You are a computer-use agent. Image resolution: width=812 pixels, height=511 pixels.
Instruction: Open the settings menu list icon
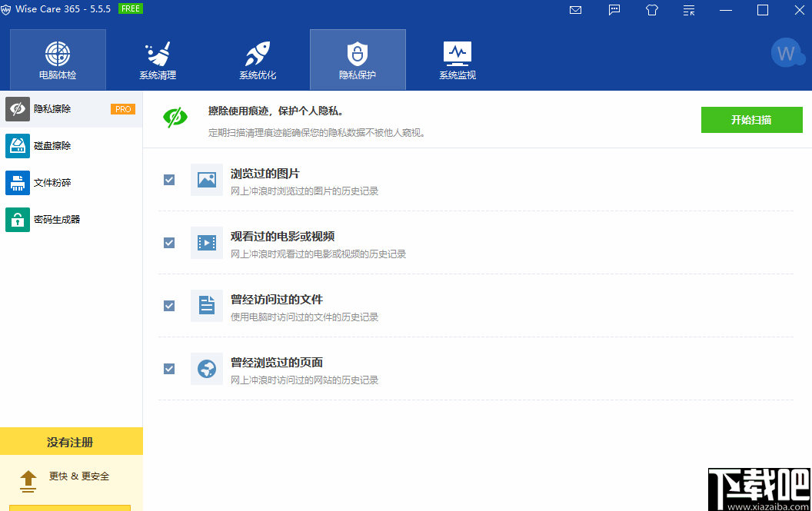point(689,10)
